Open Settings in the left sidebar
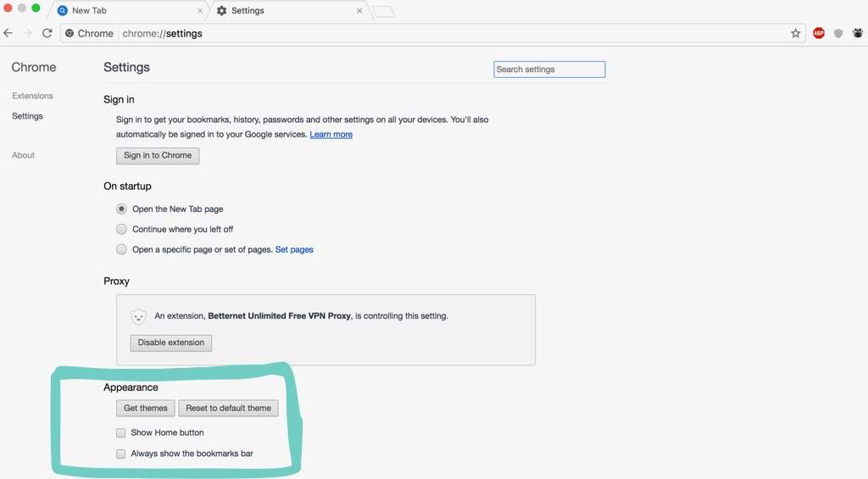Image resolution: width=868 pixels, height=479 pixels. (27, 116)
